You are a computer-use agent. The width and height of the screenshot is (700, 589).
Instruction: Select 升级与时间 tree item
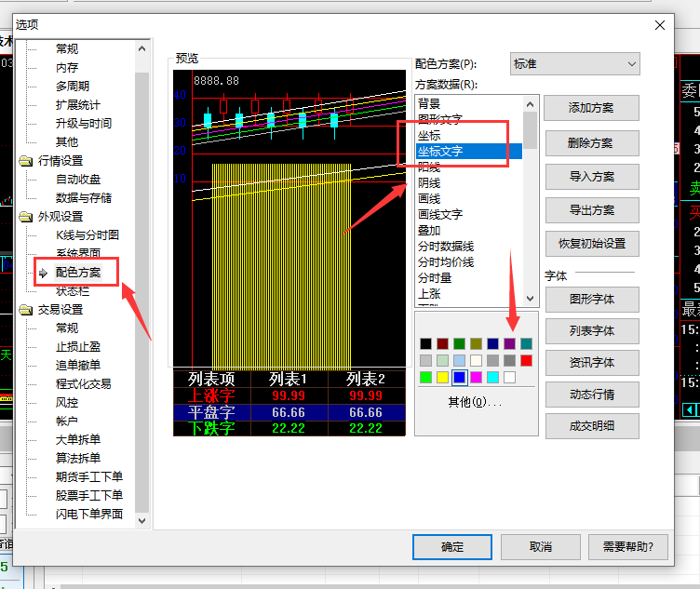coord(84,123)
